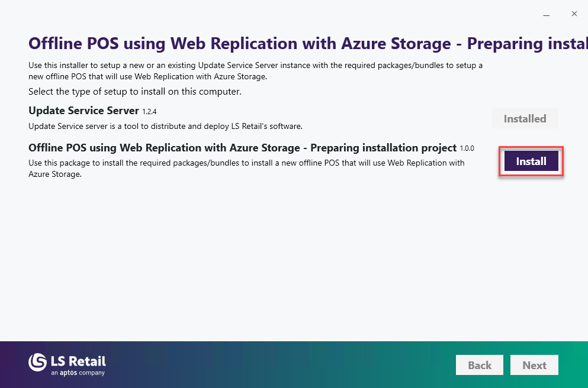Click the 'Use this installer' intro paragraph
This screenshot has width=588, height=388.
(255, 70)
